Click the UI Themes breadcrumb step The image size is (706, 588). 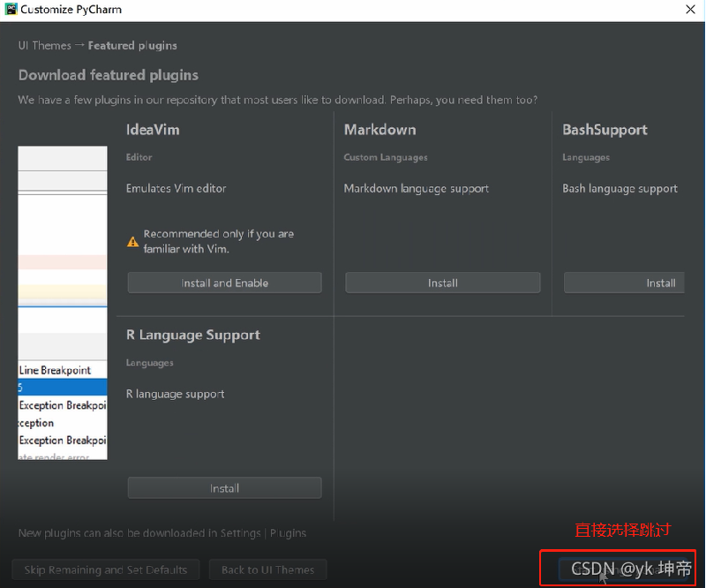click(45, 46)
